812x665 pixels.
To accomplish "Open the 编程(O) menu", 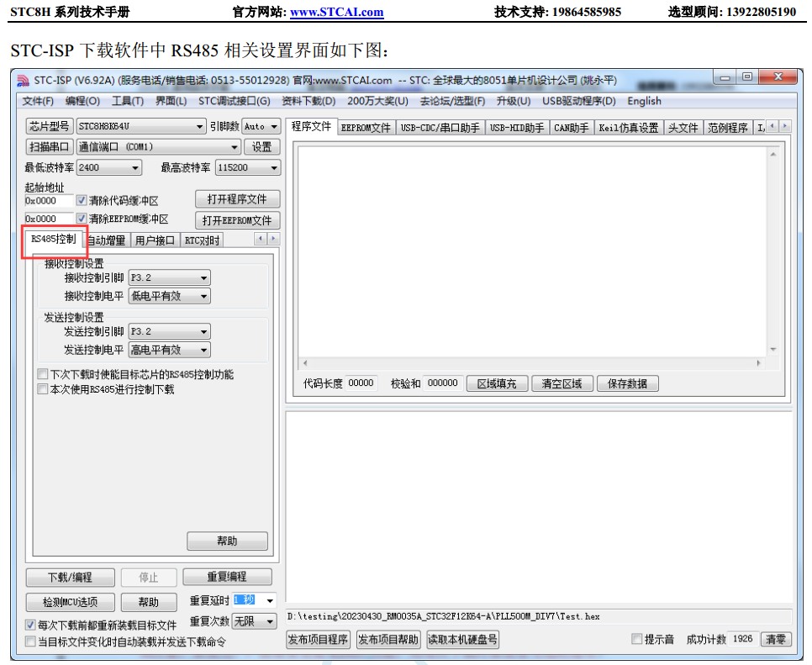I will pos(83,101).
